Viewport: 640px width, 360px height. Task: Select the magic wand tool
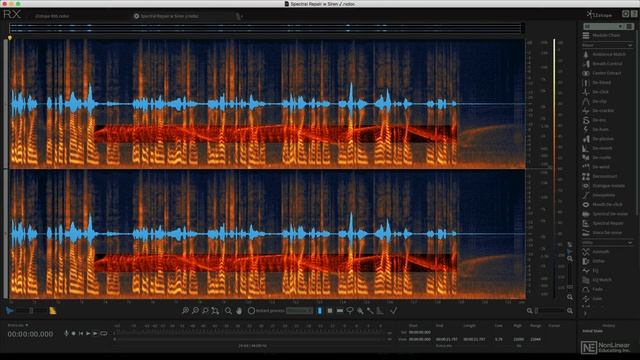(x=370, y=311)
